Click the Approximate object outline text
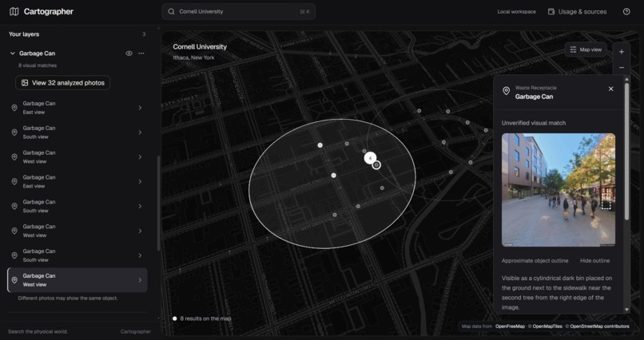The image size is (644, 340). [535, 261]
